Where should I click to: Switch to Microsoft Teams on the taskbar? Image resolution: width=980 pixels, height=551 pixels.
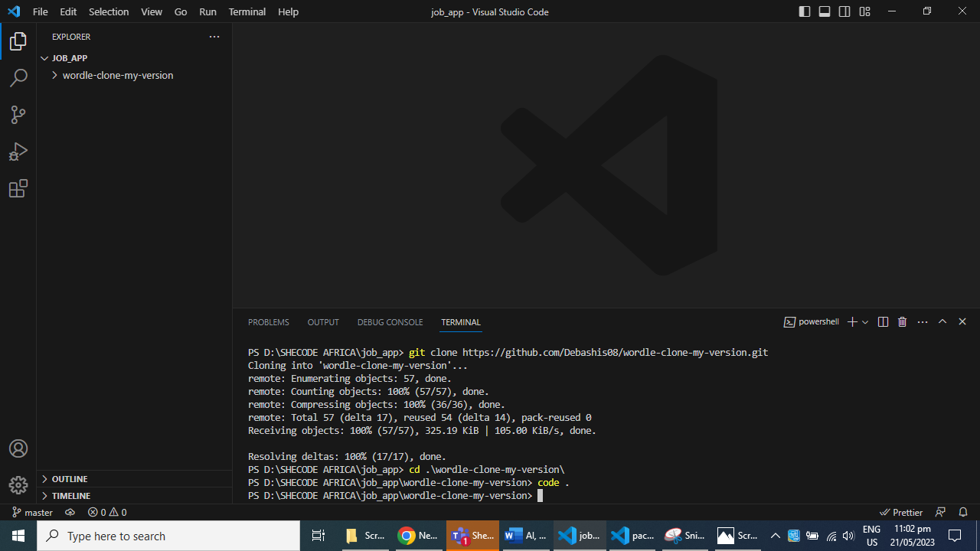pyautogui.click(x=472, y=536)
